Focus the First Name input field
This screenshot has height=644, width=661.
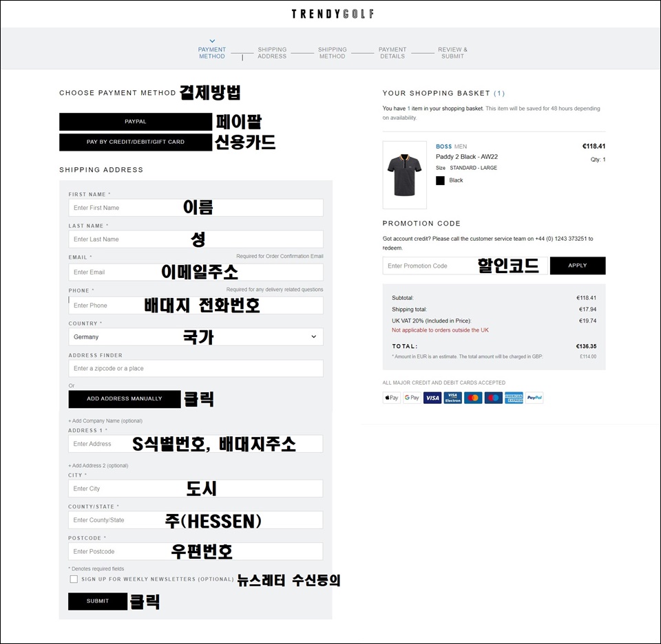coord(196,208)
